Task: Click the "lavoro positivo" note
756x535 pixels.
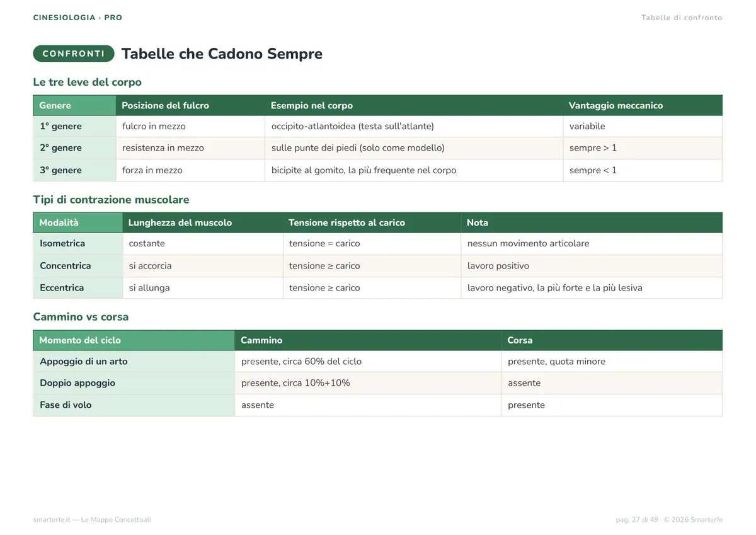Action: click(x=592, y=266)
